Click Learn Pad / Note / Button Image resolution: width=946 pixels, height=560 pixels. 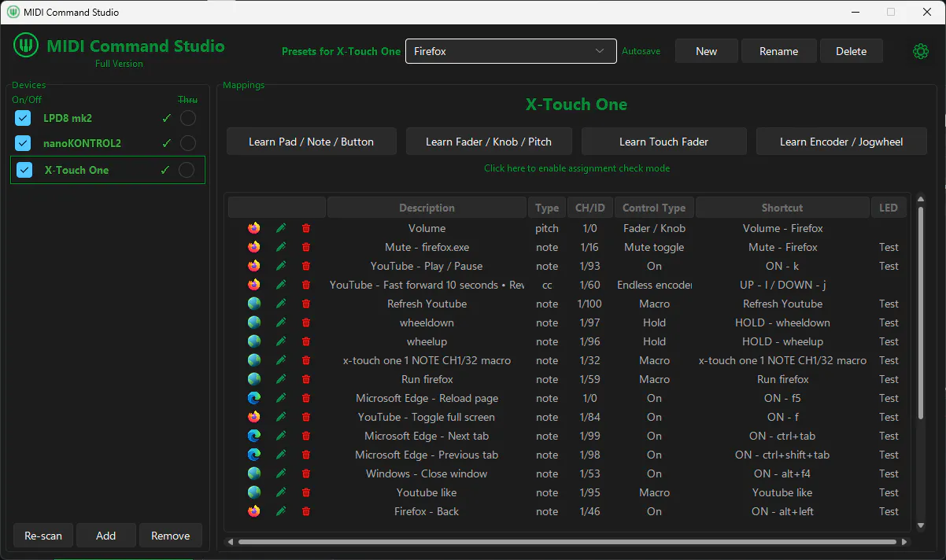pyautogui.click(x=312, y=142)
